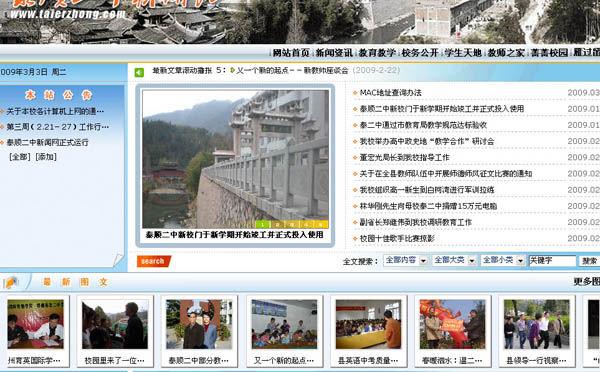Select slide number 2 in the slideshow
Viewport: 600px width, 372px height.
tap(277, 224)
